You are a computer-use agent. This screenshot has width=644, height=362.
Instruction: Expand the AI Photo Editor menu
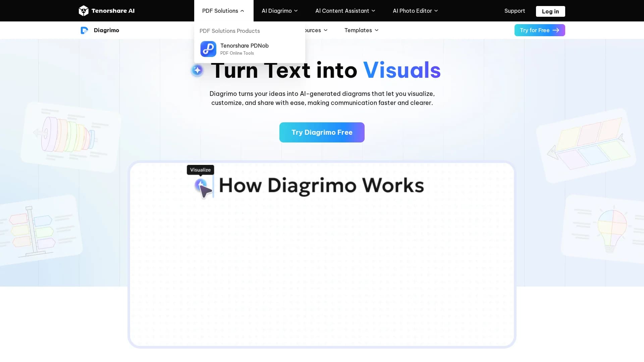tap(415, 11)
